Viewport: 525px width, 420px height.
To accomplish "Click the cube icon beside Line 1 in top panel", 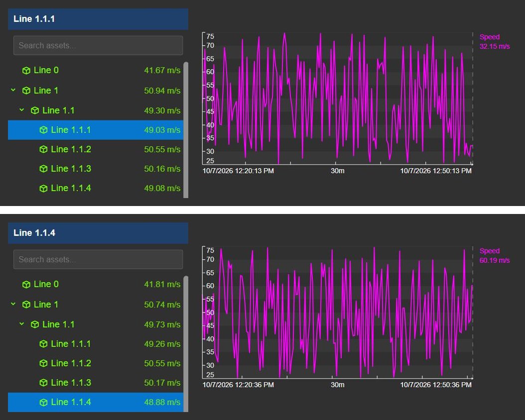I will (x=26, y=91).
